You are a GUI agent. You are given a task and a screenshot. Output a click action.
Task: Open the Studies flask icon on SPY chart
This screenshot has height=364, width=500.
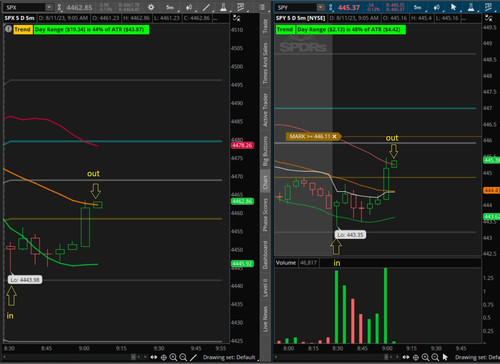click(x=471, y=7)
